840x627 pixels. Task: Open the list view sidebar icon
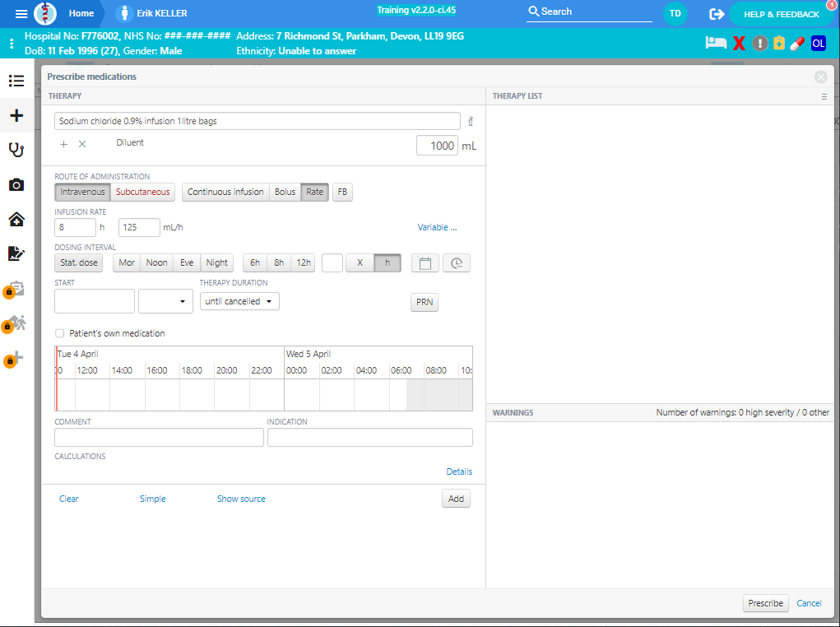click(16, 81)
